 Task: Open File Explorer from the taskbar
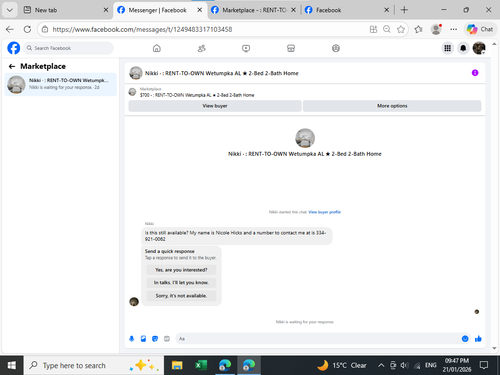click(177, 365)
